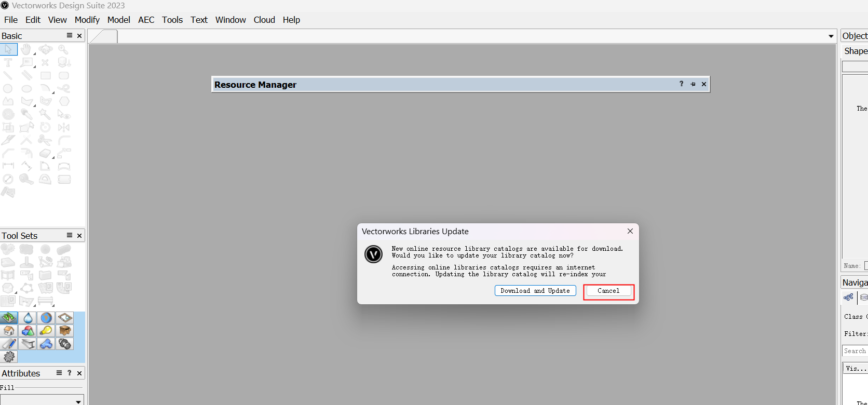Select the gear tool set icon
The height and width of the screenshot is (405, 868).
(9, 357)
